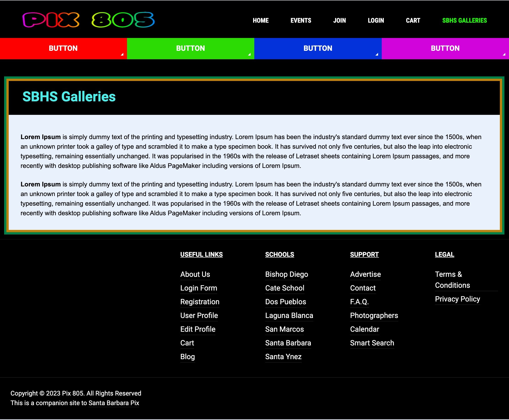Visit the Registration link
Viewport: 509px width, 420px height.
pyautogui.click(x=200, y=302)
